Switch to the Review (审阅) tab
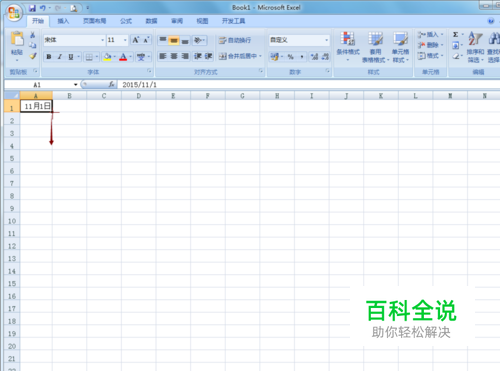The image size is (500, 371). coord(177,21)
